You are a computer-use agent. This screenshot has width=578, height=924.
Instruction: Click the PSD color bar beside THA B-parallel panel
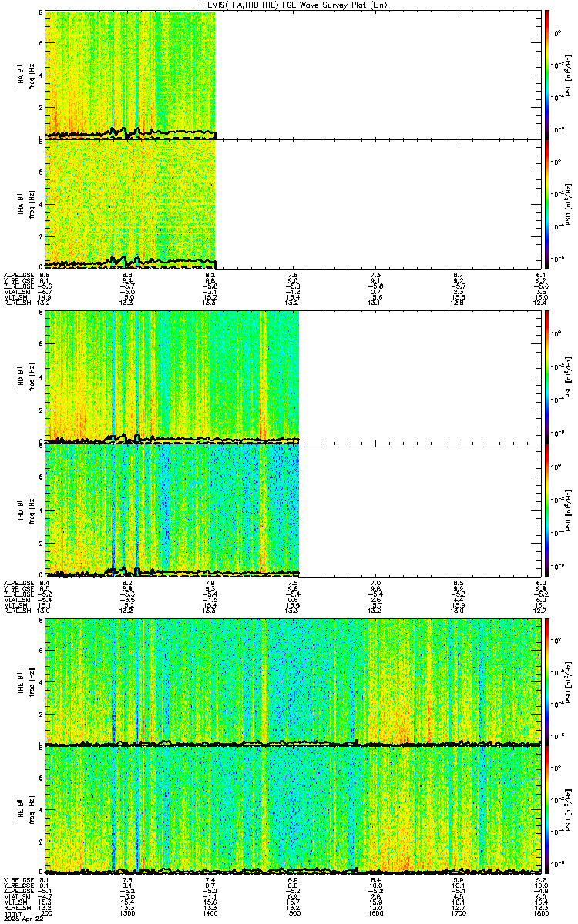(547, 204)
